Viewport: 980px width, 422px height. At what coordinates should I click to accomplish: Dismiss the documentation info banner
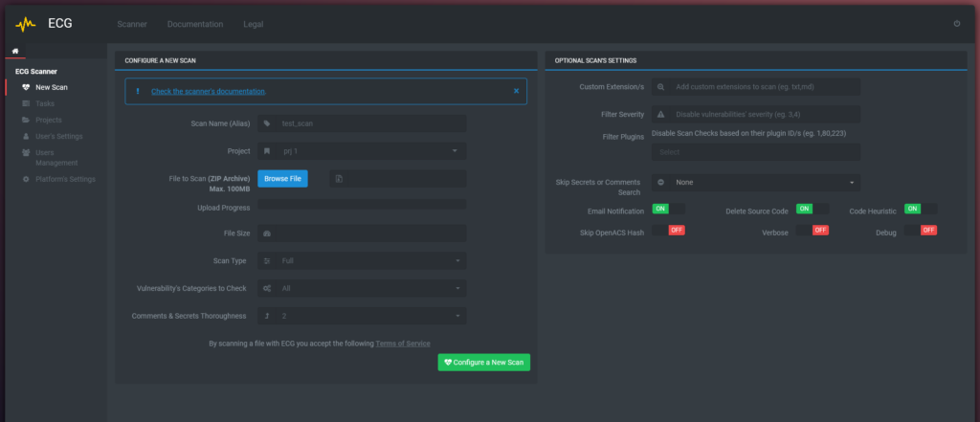point(516,91)
